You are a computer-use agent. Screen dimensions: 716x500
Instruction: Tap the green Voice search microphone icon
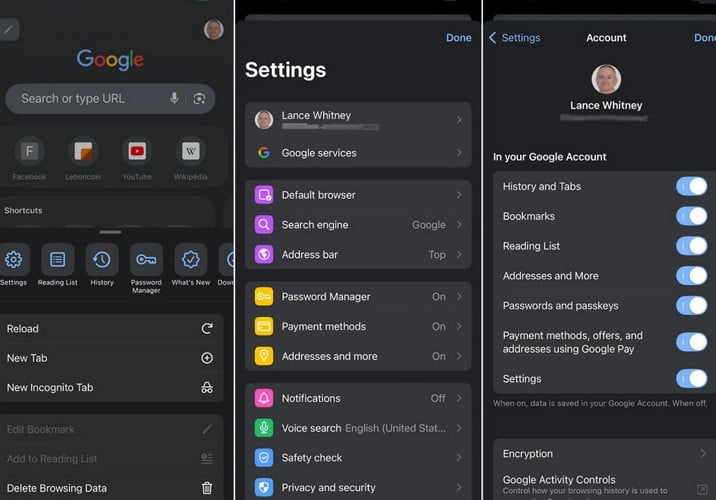coord(264,428)
